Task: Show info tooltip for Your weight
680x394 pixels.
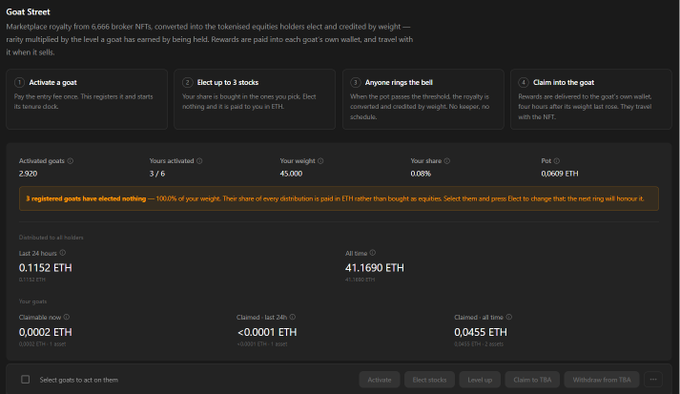Action: click(320, 161)
